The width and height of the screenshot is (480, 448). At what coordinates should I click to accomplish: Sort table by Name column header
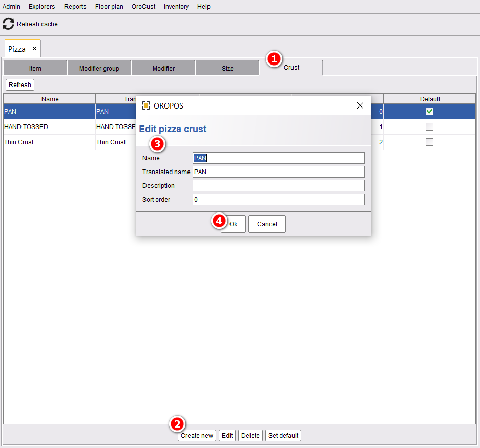point(50,99)
